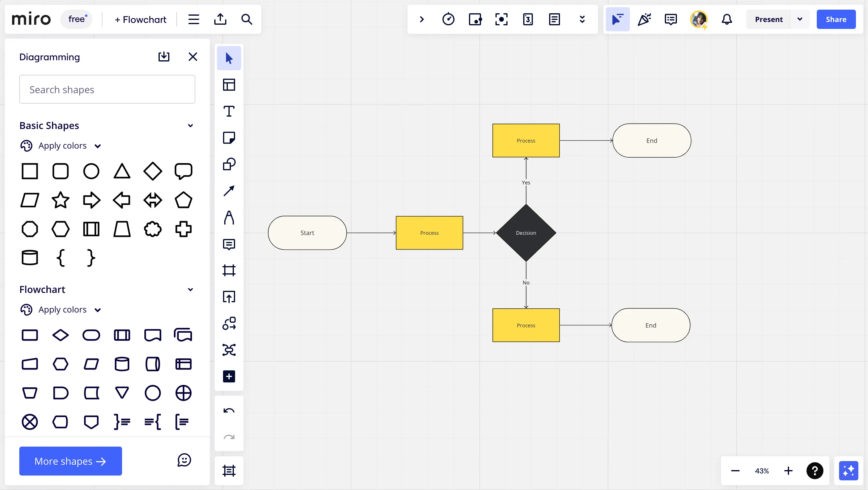Click the Search shapes input field
This screenshot has width=868, height=490.
tap(107, 90)
